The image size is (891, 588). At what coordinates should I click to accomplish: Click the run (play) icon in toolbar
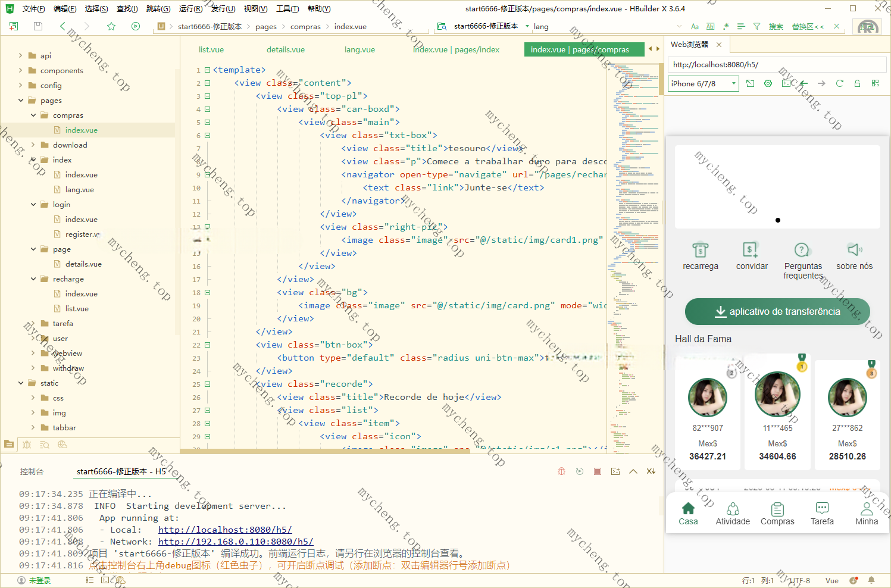[x=136, y=26]
